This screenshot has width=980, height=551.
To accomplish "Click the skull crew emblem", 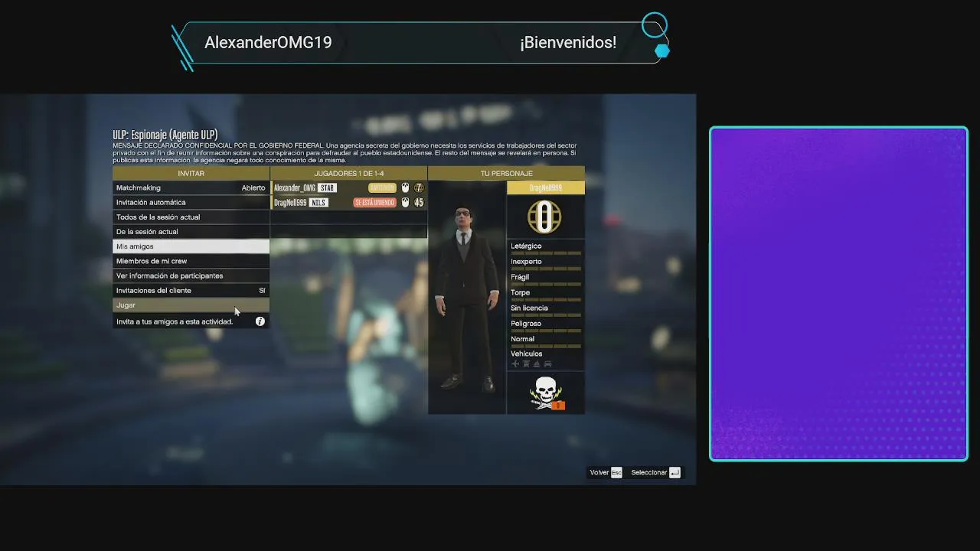I will tap(546, 393).
